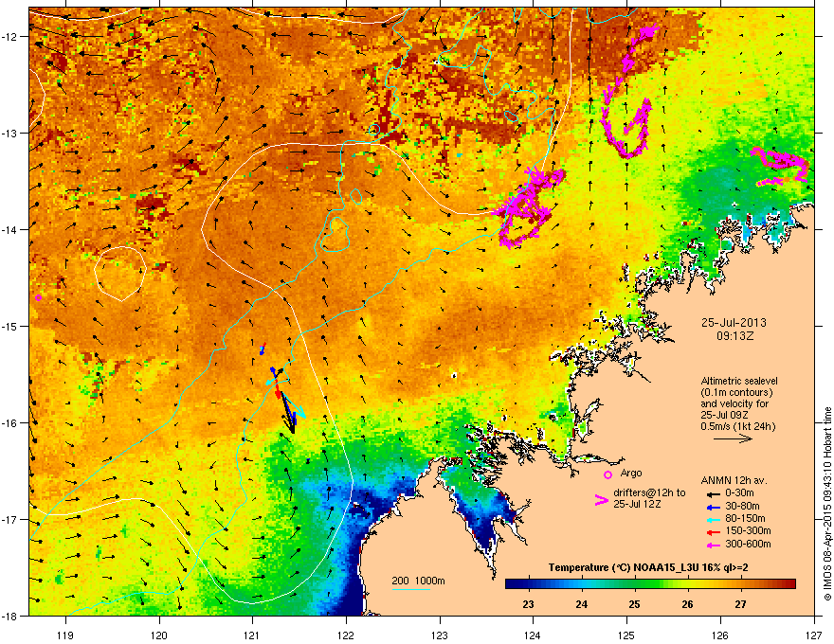Click the small closed sea-level contour near 119.5°E

[120, 274]
